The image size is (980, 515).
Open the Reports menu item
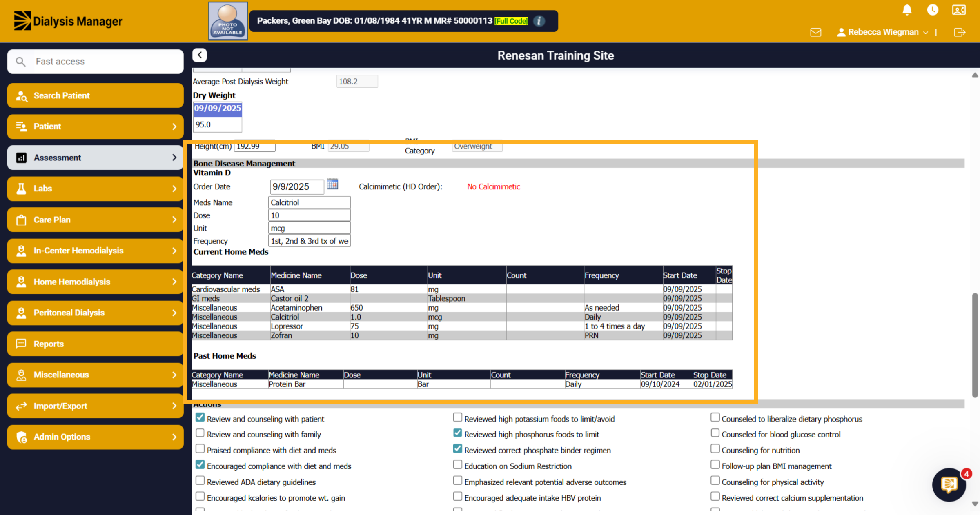pyautogui.click(x=95, y=344)
